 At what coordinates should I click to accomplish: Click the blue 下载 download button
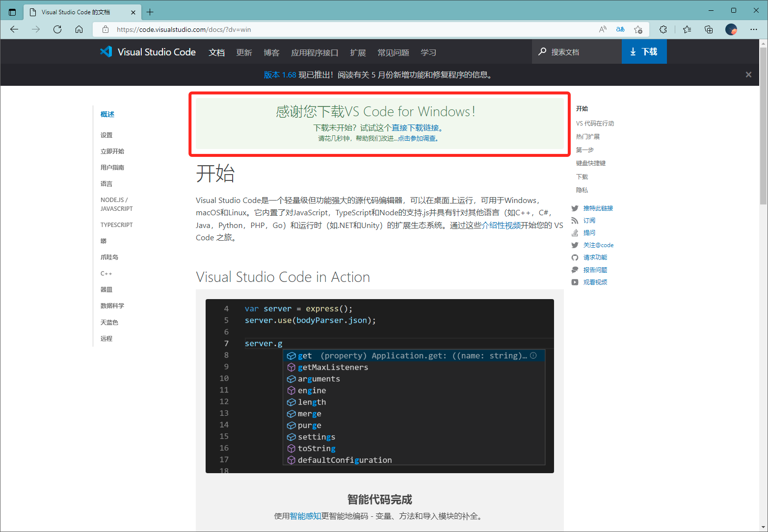pyautogui.click(x=644, y=51)
